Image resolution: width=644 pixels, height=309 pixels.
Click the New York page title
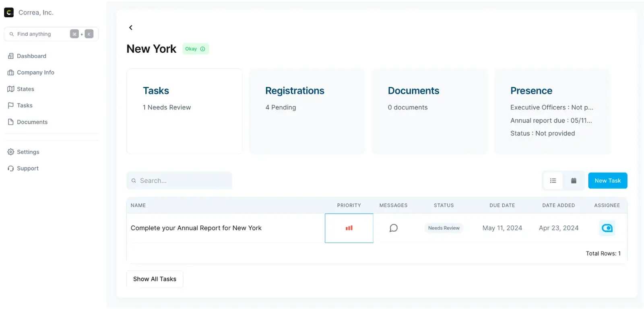(x=151, y=49)
